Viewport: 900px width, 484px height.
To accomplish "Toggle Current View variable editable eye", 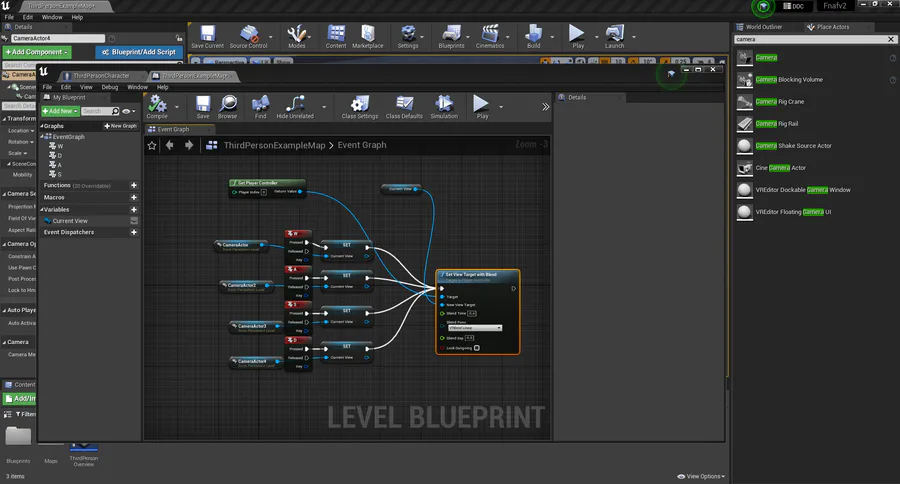I will (x=134, y=221).
